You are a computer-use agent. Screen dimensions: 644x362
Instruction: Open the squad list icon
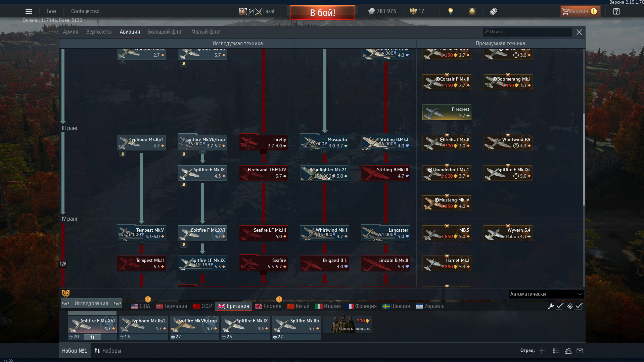click(x=556, y=351)
